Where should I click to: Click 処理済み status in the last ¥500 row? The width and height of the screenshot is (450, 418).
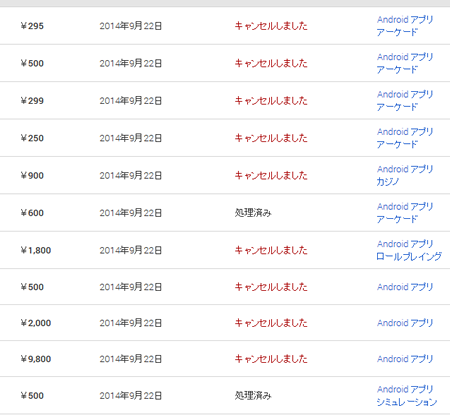[253, 396]
